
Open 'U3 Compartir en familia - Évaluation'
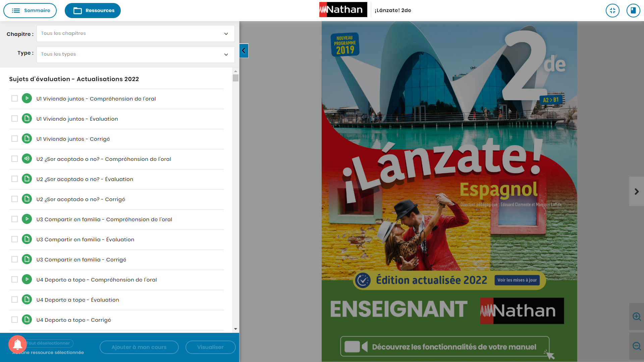[x=85, y=240]
